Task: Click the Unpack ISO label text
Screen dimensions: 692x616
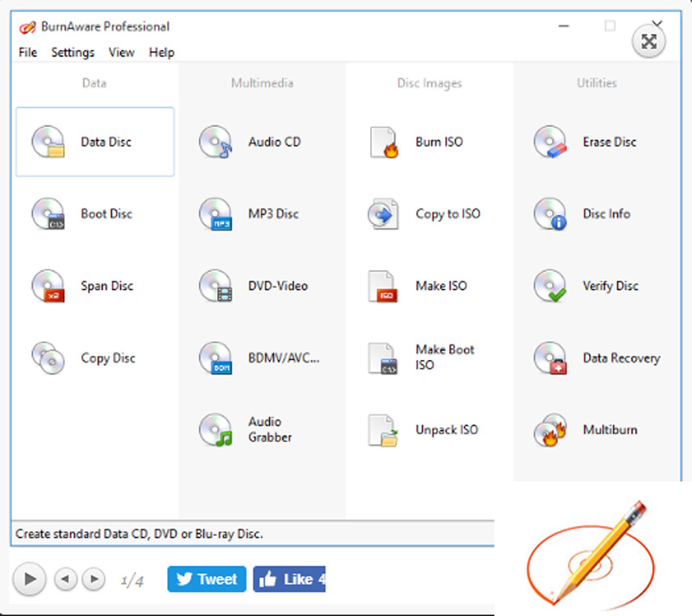Action: 446,430
